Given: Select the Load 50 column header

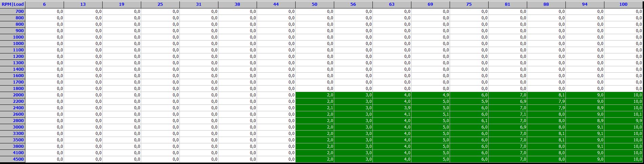Looking at the screenshot, I should pyautogui.click(x=315, y=4).
